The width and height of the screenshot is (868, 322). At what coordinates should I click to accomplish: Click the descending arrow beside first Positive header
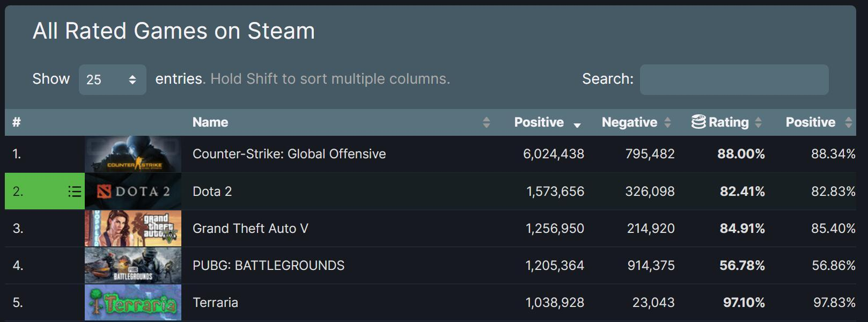click(x=577, y=125)
